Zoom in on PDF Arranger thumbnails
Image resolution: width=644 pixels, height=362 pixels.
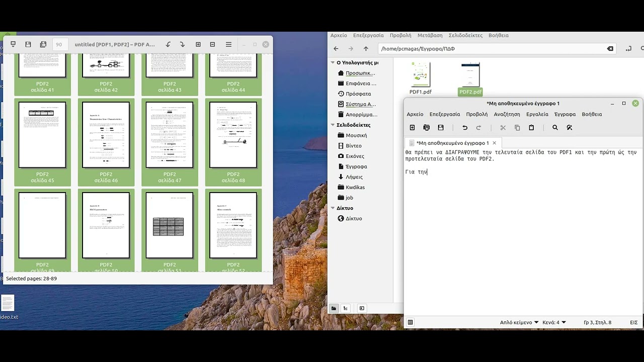pos(198,44)
